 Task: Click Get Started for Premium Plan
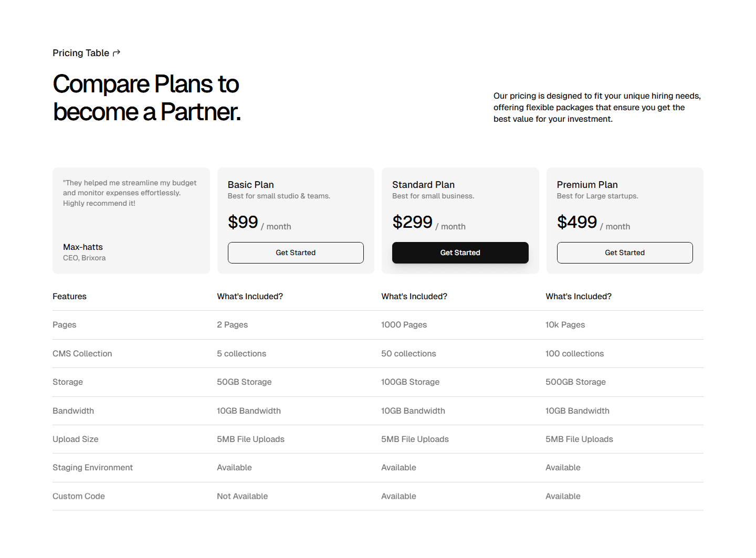[624, 252]
